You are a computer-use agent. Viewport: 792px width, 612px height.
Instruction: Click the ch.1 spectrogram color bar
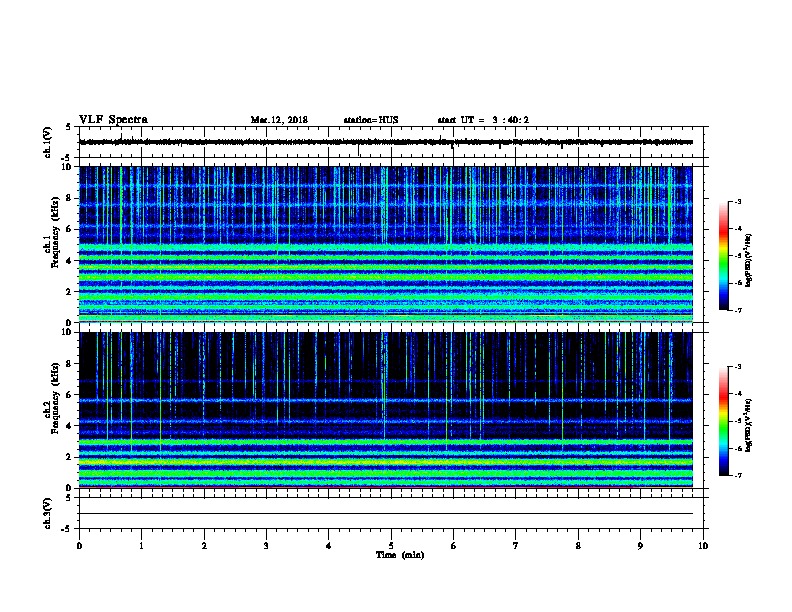pos(724,256)
